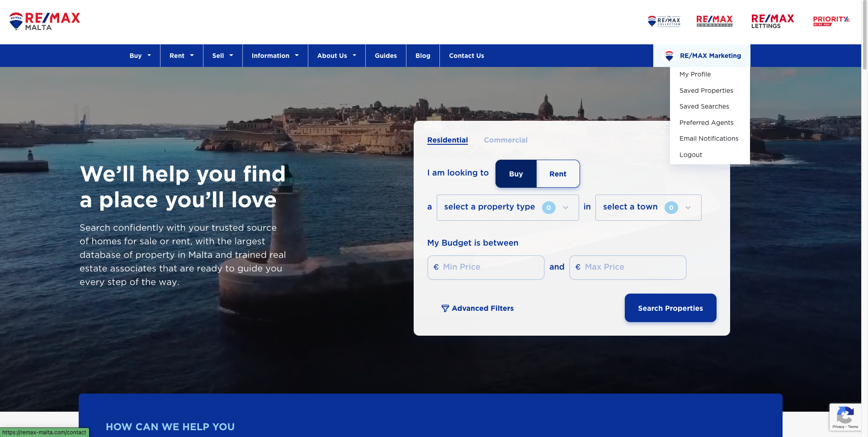This screenshot has height=437, width=868.
Task: Switch to the Commercial tab
Action: point(505,140)
